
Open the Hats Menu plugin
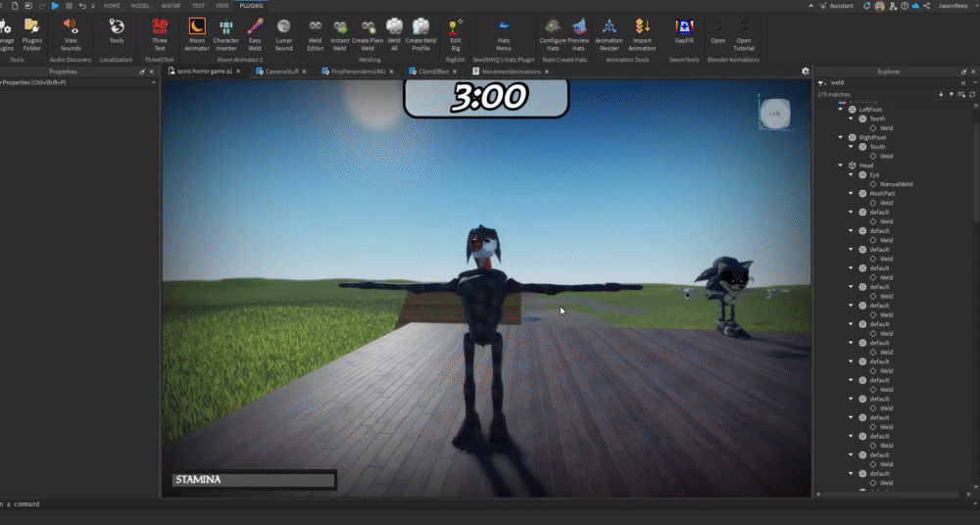503,34
